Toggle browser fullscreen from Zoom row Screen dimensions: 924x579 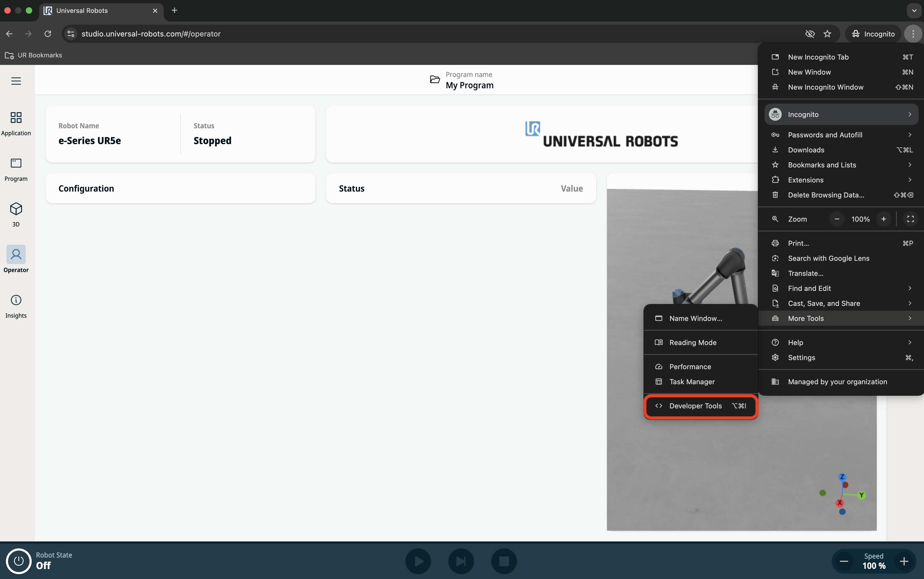tap(910, 219)
